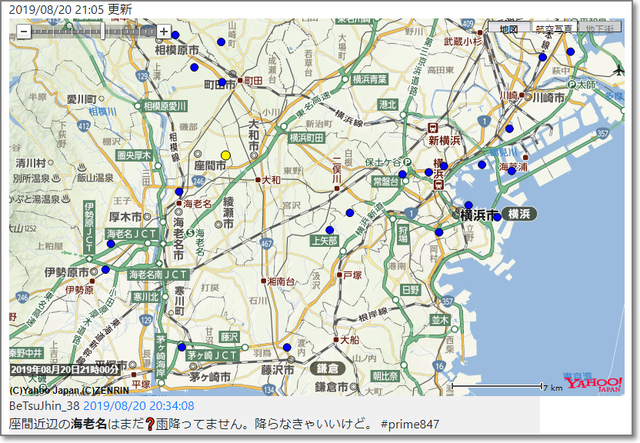This screenshot has height=443, width=640.
Task: Switch to the 航空写真 aerial view
Action: [552, 30]
